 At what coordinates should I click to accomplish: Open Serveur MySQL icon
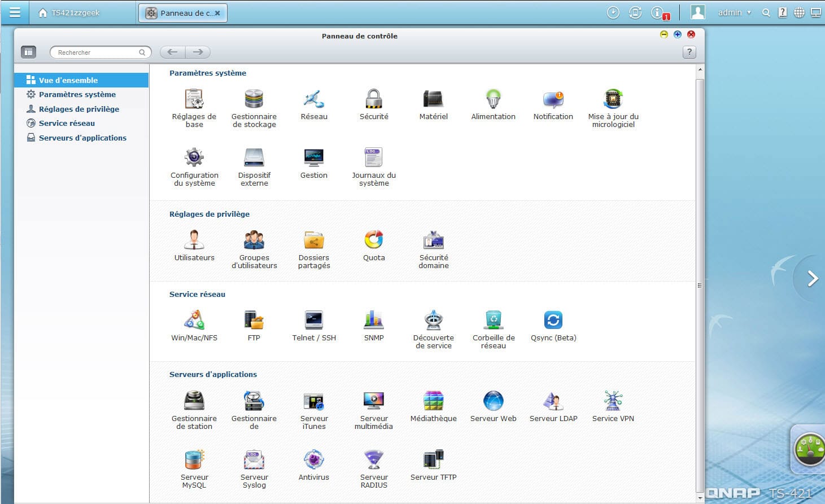pos(194,459)
